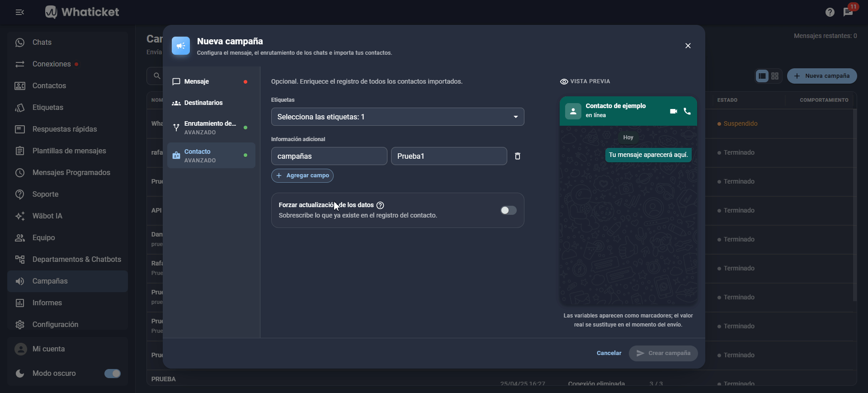Click Cancelar in the dialog
Screen dimensions: 868x393
coord(609,353)
